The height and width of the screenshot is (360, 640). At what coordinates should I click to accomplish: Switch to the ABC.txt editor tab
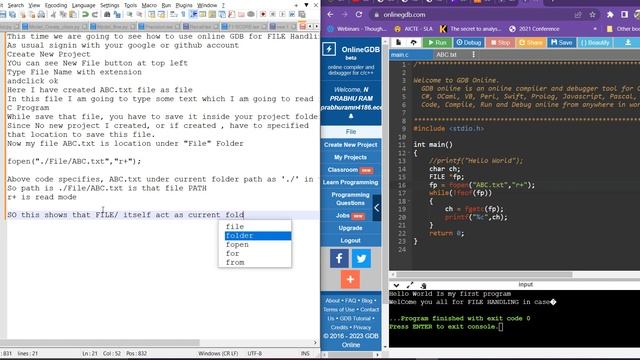tap(447, 55)
